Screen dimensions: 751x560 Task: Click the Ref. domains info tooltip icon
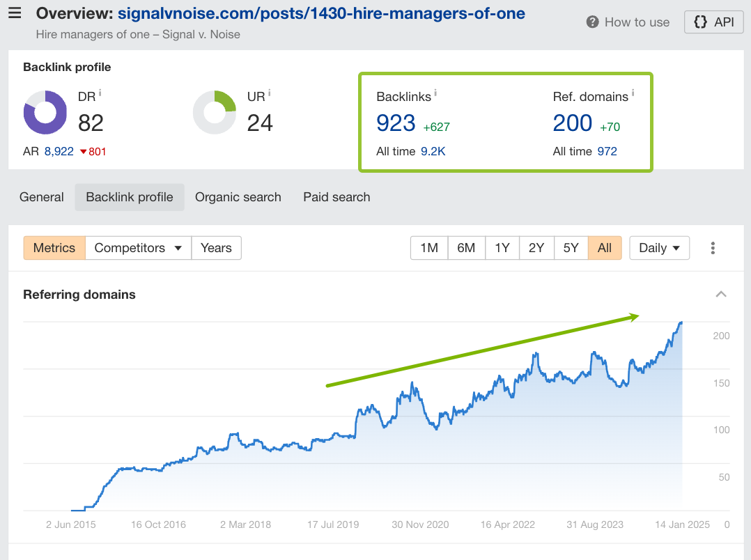633,93
